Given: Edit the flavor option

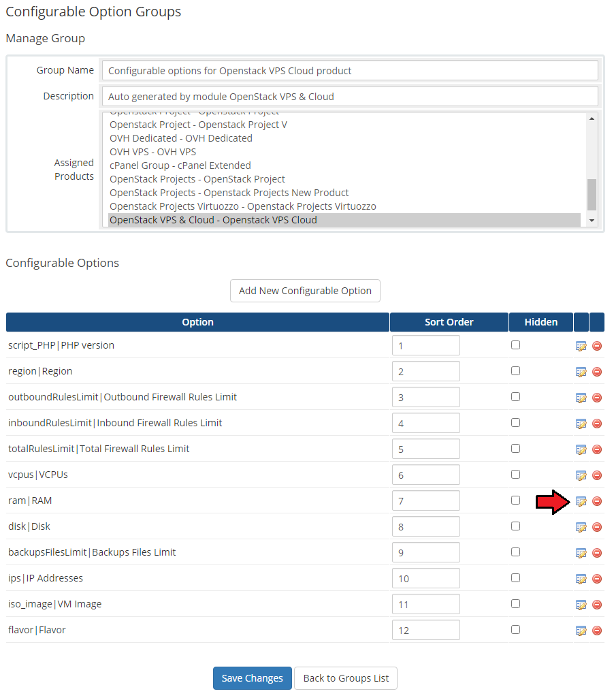Looking at the screenshot, I should pos(581,631).
